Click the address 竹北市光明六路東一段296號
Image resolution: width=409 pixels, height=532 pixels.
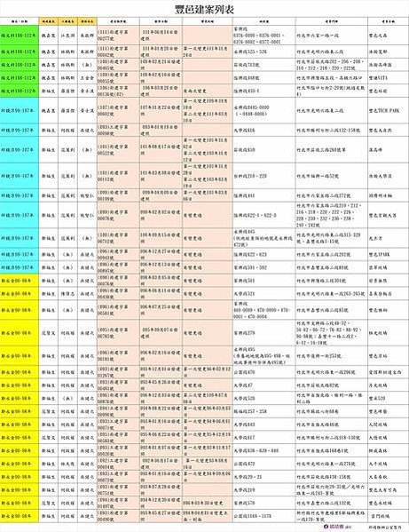(x=326, y=372)
